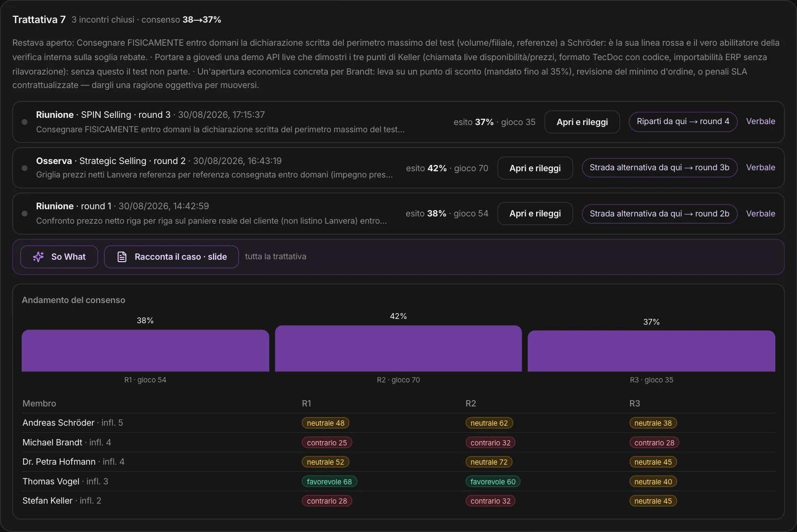Viewport: 797px width, 532px height.
Task: Click Stefan Keller's R1 badge contrario 28
Action: [327, 501]
